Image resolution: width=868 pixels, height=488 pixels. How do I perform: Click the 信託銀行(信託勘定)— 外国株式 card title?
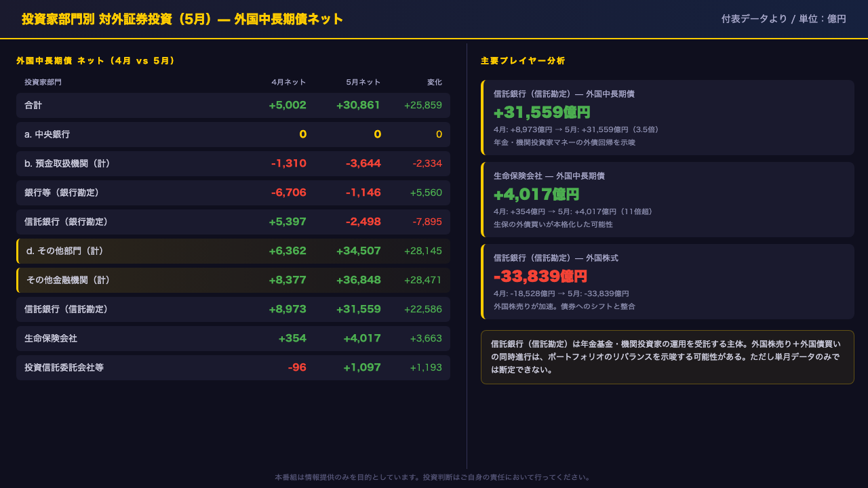556,258
